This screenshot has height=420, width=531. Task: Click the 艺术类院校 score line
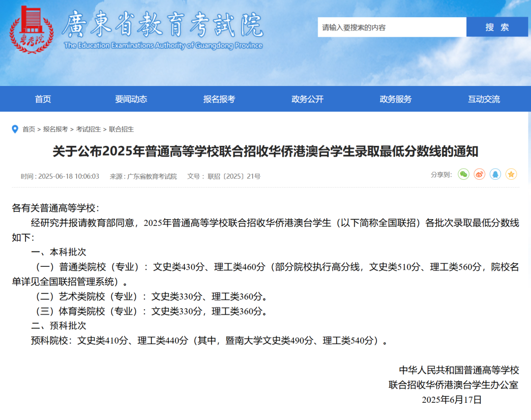151,297
